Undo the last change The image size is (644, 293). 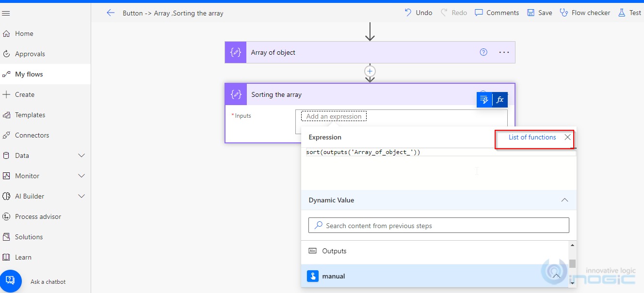point(418,13)
